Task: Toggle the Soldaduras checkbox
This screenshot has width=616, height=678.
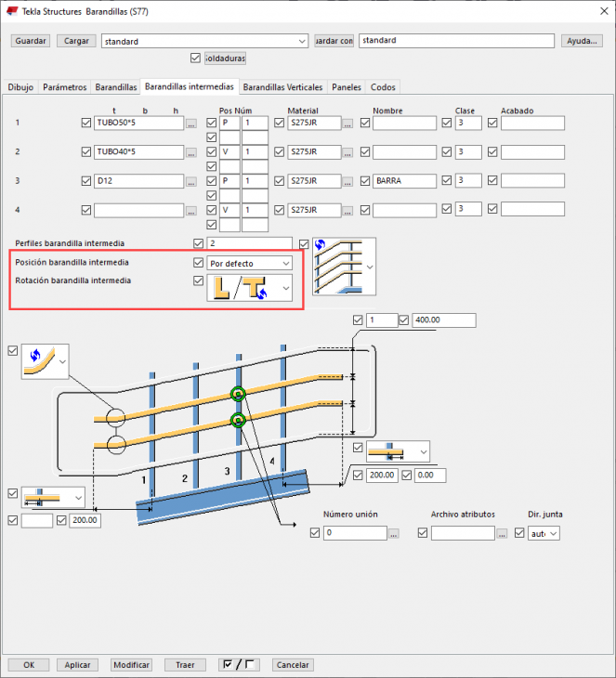Action: point(195,58)
